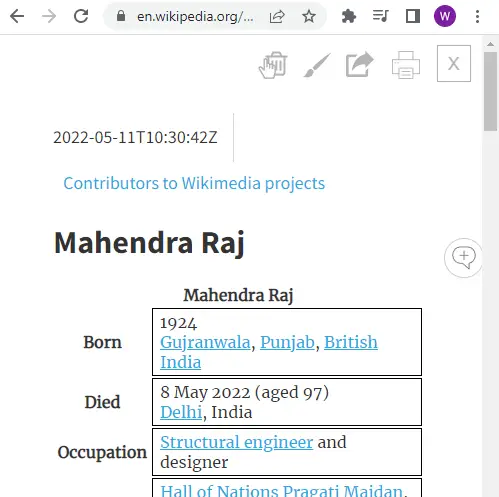The width and height of the screenshot is (499, 497).
Task: Open the purple W profile avatar
Action: 445,16
